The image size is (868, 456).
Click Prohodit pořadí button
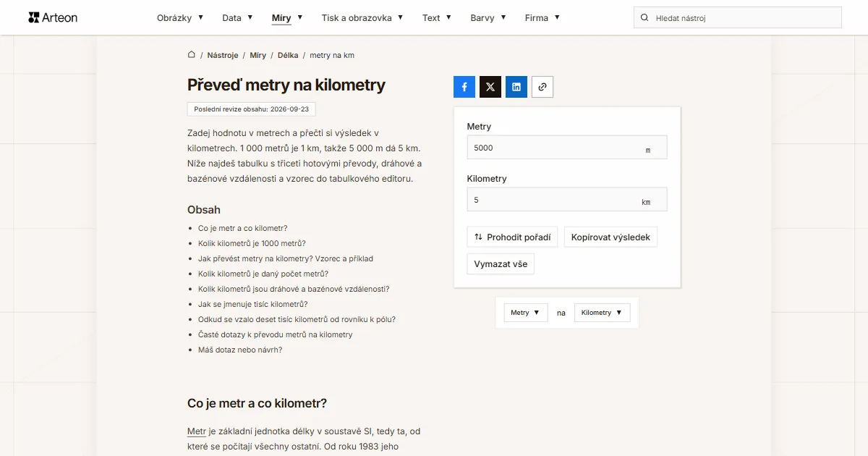(512, 237)
